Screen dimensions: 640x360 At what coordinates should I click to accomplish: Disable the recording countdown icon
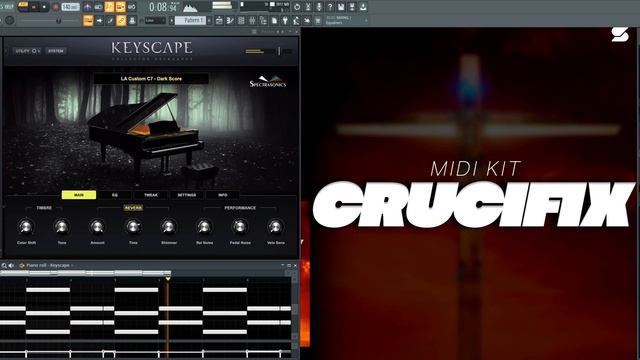pyautogui.click(x=109, y=7)
